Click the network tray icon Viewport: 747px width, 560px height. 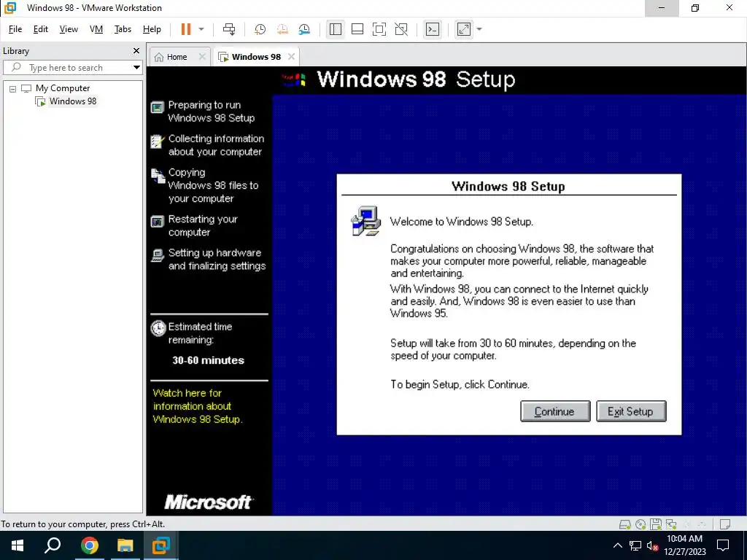click(635, 545)
